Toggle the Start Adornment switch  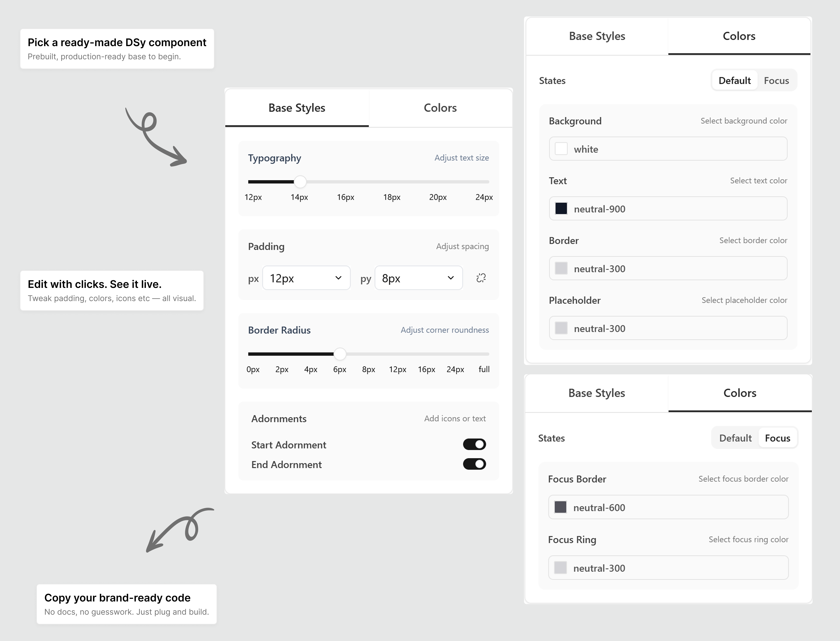pos(474,444)
